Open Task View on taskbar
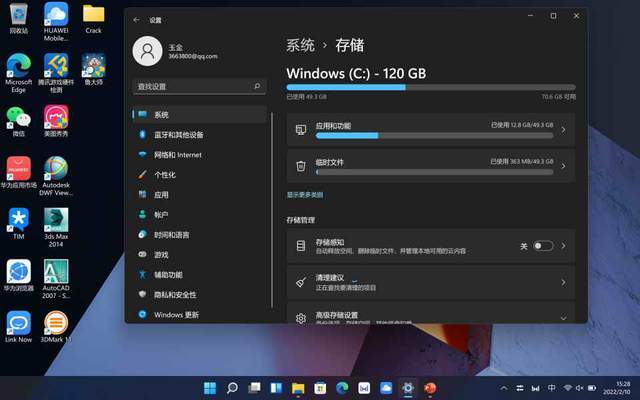 pos(254,388)
